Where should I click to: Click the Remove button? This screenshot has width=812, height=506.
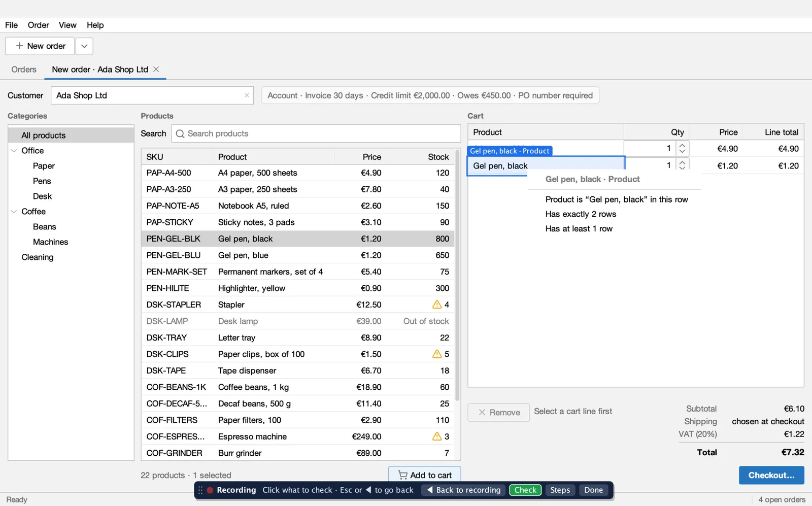[499, 412]
